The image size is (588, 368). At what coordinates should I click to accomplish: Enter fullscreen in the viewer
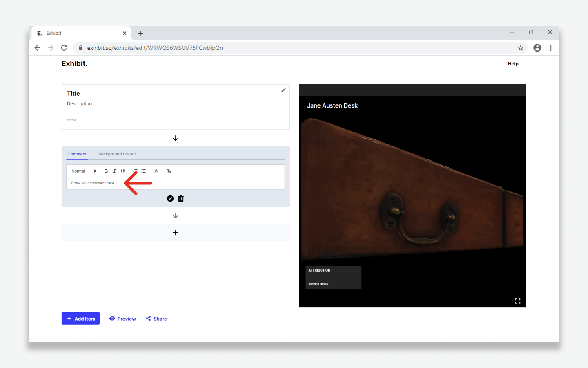[517, 301]
